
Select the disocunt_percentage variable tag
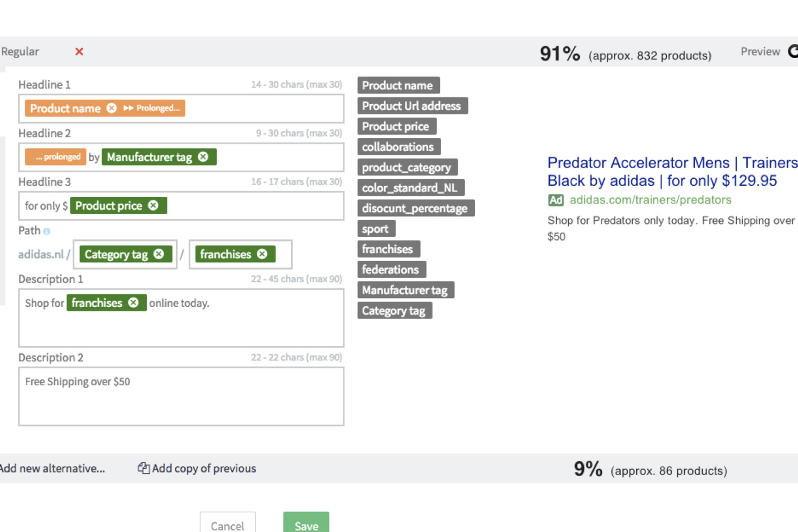click(x=416, y=208)
